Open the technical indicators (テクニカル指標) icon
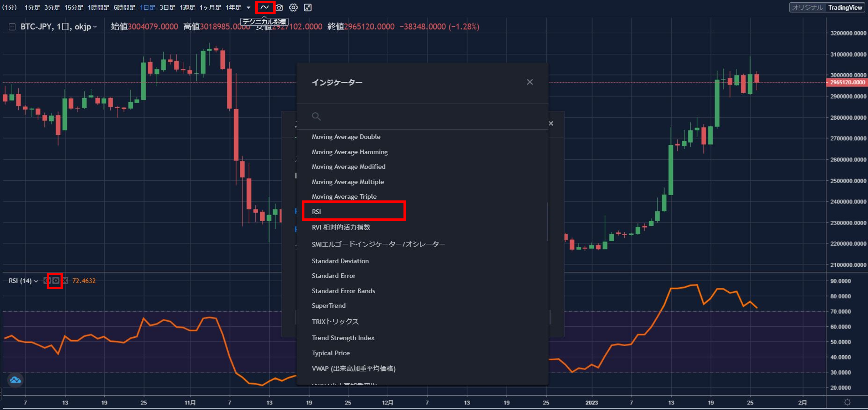This screenshot has height=410, width=868. (x=265, y=7)
